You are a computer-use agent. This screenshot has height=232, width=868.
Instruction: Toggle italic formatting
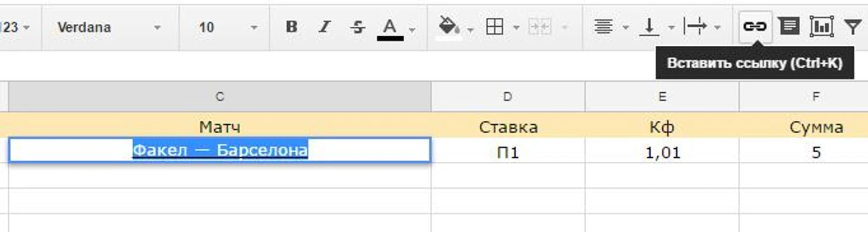(325, 27)
